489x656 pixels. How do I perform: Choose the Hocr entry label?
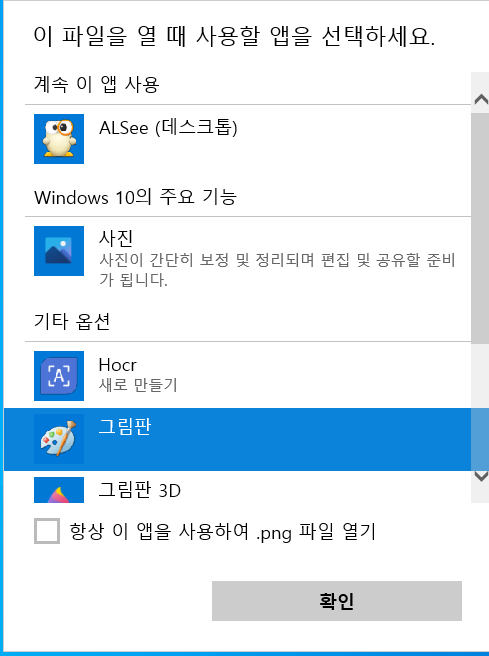[x=118, y=365]
